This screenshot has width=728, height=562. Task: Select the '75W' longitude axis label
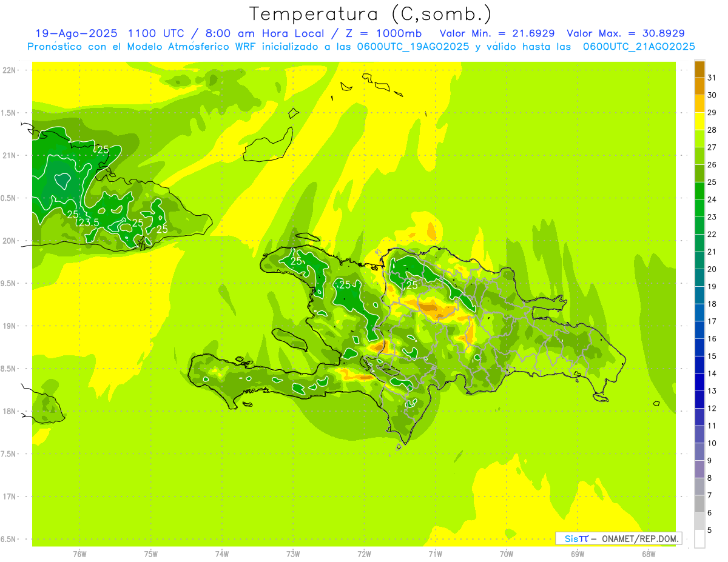click(x=151, y=554)
